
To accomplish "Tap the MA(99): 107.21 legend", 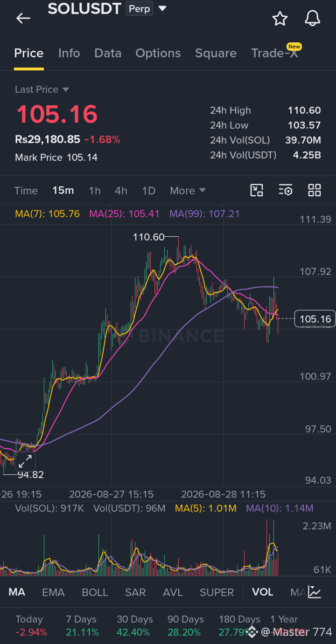I will [x=205, y=214].
